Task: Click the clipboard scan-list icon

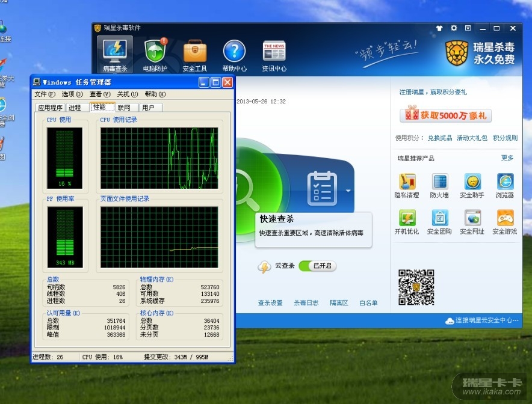Action: click(x=322, y=188)
